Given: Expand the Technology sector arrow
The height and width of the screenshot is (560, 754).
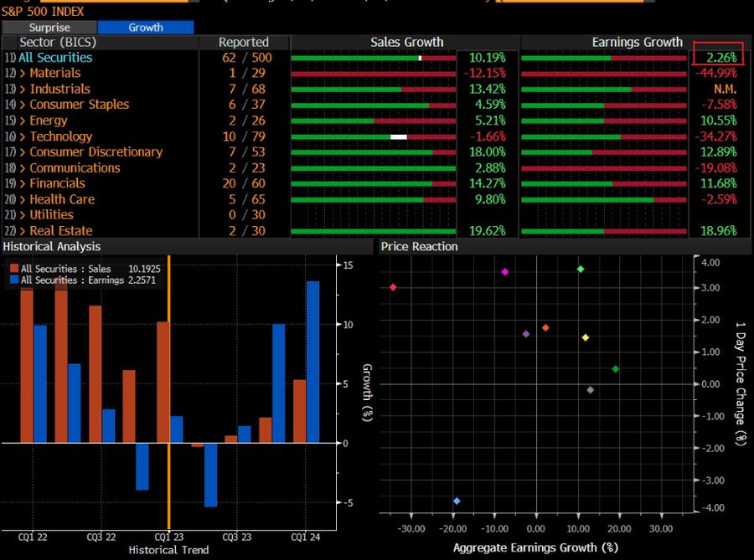Looking at the screenshot, I should pyautogui.click(x=23, y=136).
